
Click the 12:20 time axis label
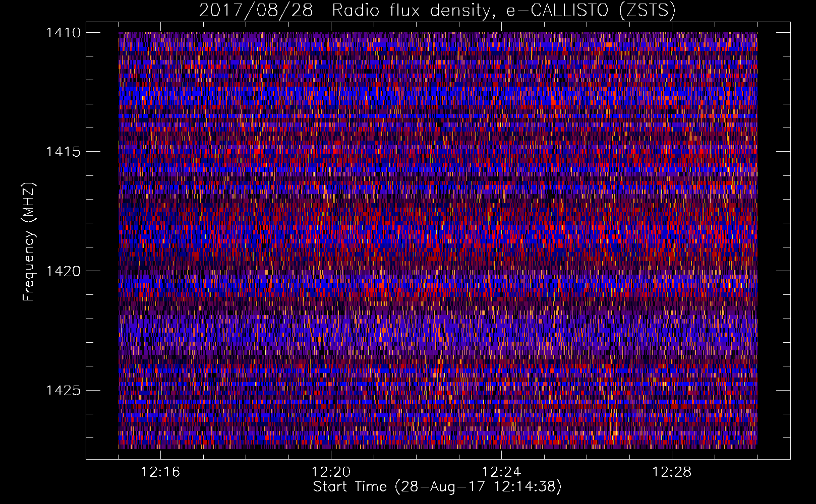click(x=331, y=472)
